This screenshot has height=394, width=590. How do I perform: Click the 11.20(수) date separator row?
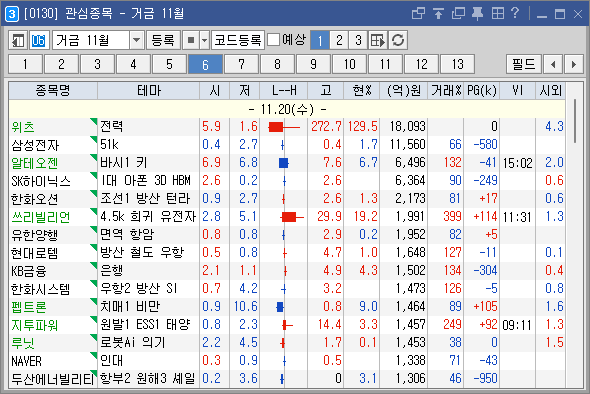pyautogui.click(x=287, y=110)
